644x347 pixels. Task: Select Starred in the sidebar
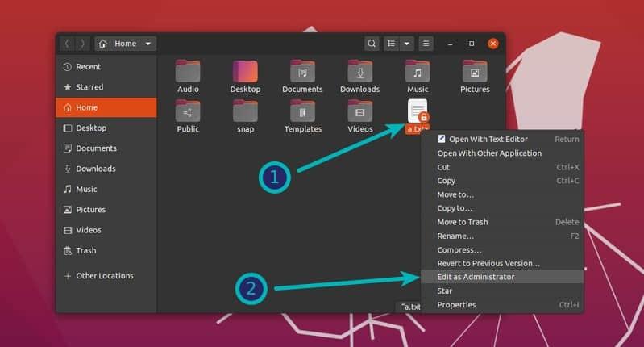pos(89,87)
